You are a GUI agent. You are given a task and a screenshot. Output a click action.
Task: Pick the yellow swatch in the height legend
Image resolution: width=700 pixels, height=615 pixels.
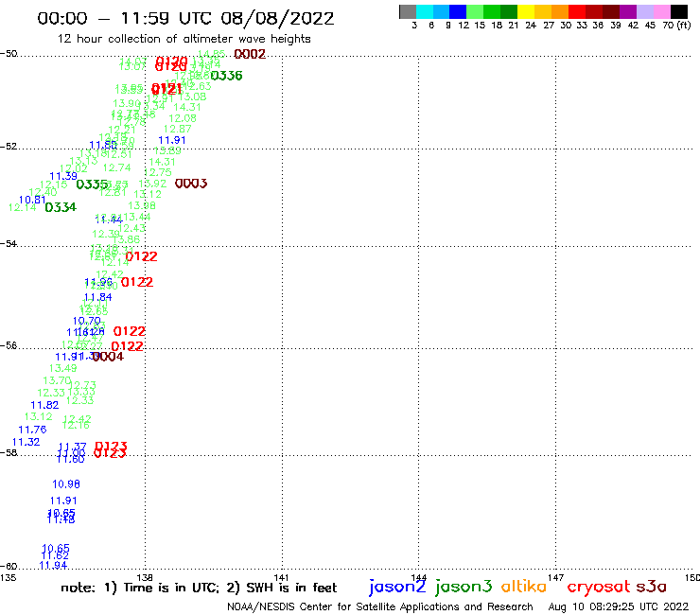526,11
